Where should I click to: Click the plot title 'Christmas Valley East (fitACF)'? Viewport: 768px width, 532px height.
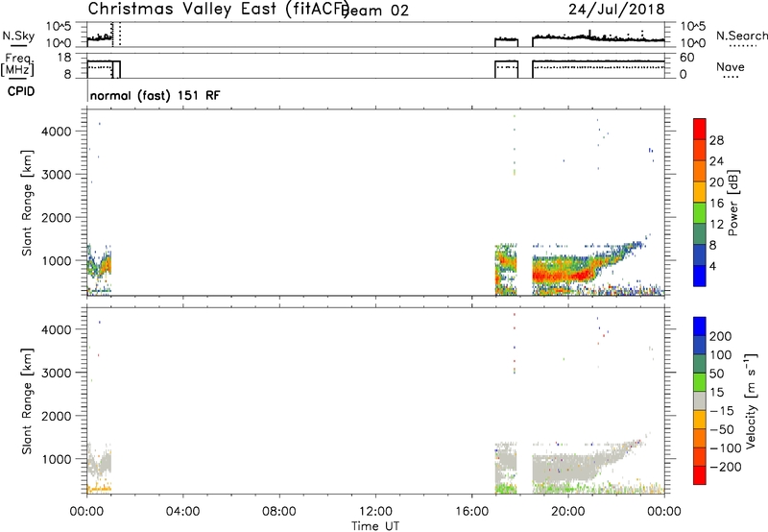[218, 9]
